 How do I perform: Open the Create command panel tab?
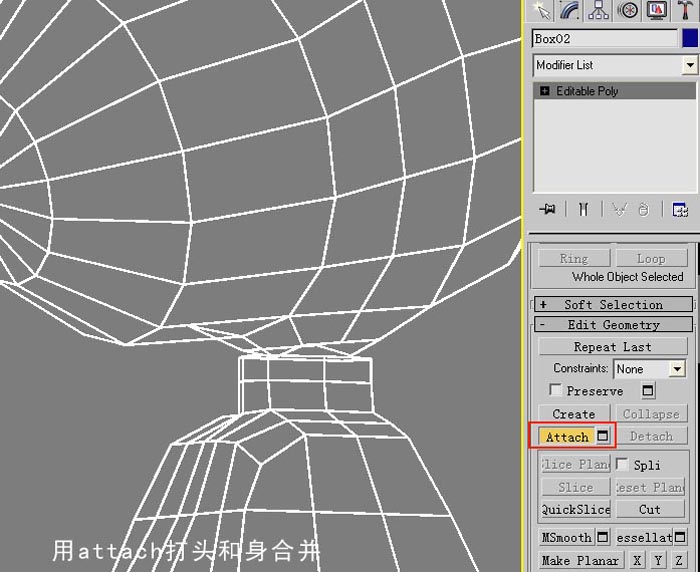point(541,10)
